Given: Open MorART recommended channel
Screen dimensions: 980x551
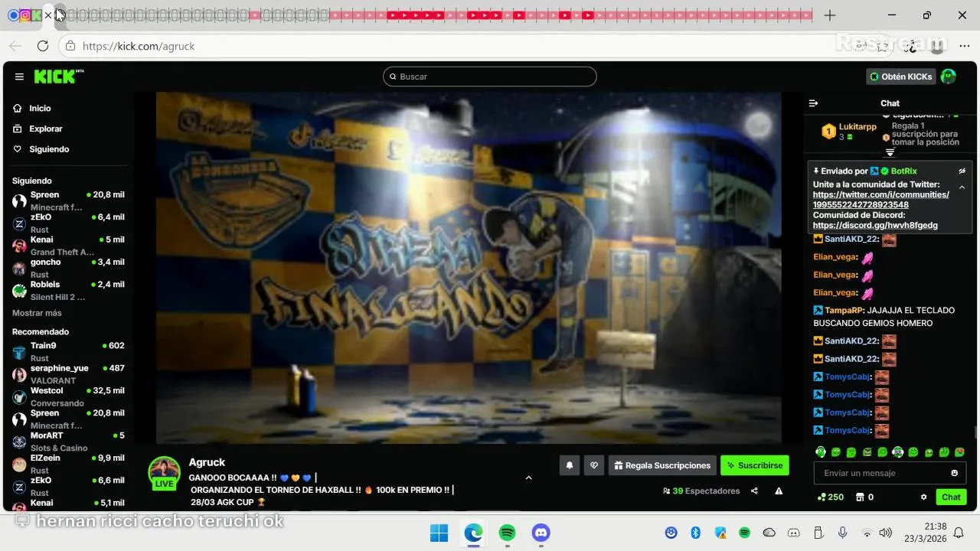Looking at the screenshot, I should click(67, 441).
